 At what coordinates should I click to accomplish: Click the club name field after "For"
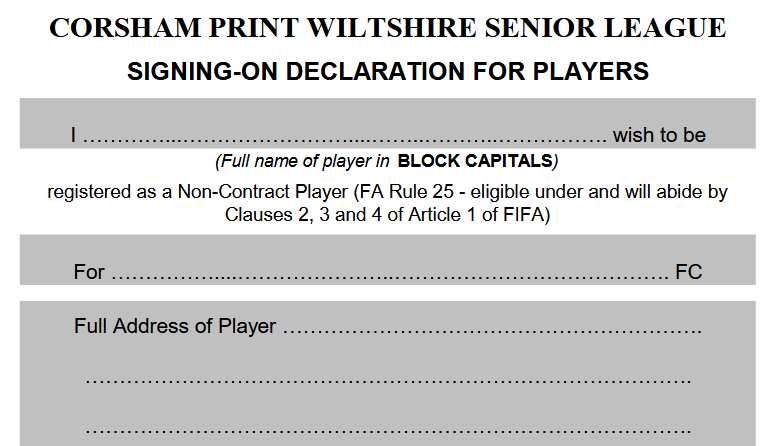point(388,272)
